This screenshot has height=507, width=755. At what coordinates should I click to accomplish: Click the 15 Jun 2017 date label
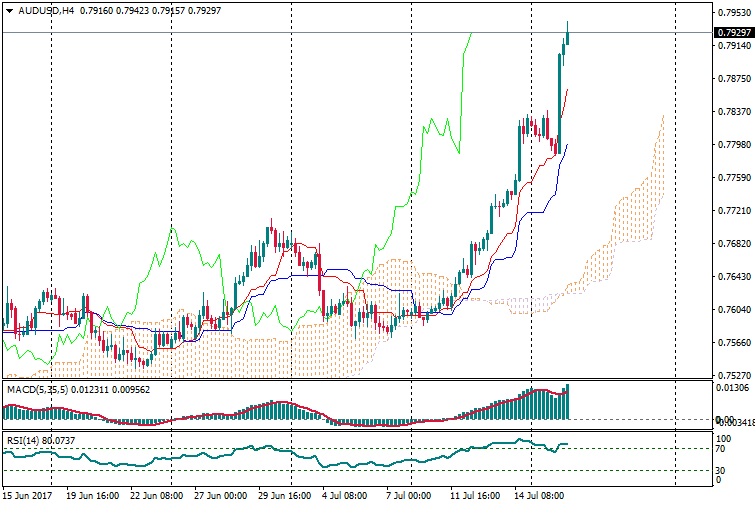pyautogui.click(x=27, y=495)
